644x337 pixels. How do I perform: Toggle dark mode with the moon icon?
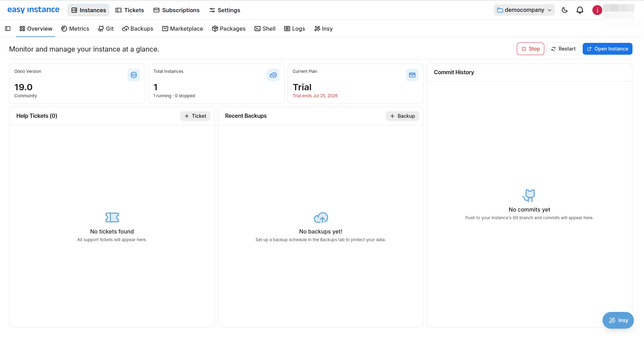coord(565,10)
